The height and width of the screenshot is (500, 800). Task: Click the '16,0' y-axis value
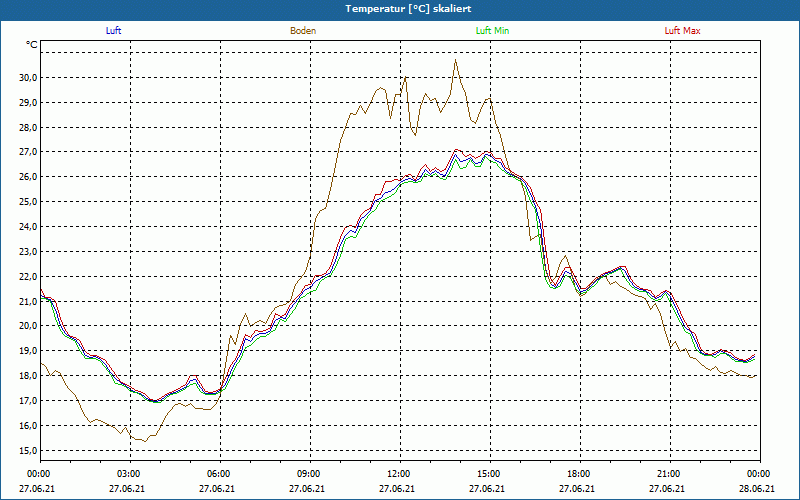click(28, 426)
